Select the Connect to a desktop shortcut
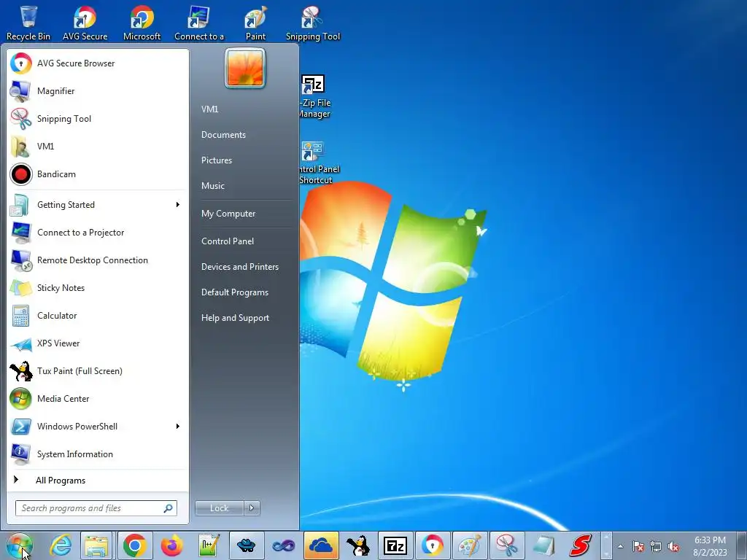The image size is (747, 560). point(198,23)
